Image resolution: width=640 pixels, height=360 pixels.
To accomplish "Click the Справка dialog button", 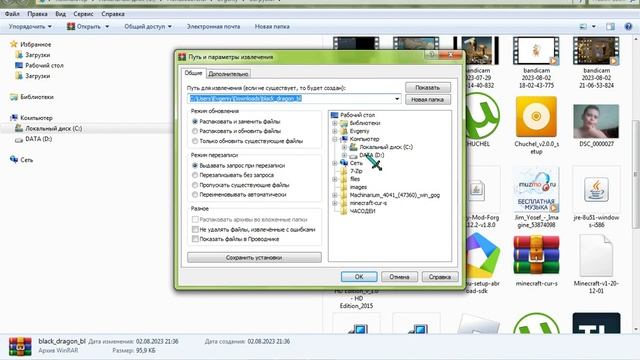I will [440, 277].
